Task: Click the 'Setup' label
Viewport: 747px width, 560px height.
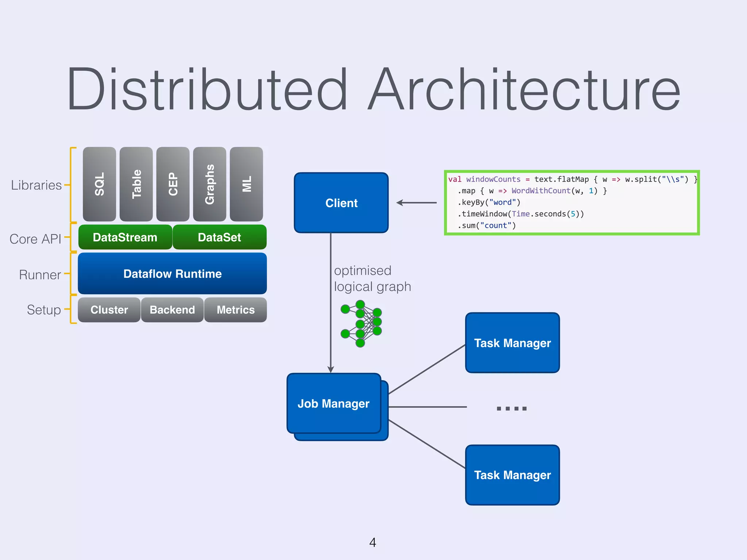Action: pos(44,310)
